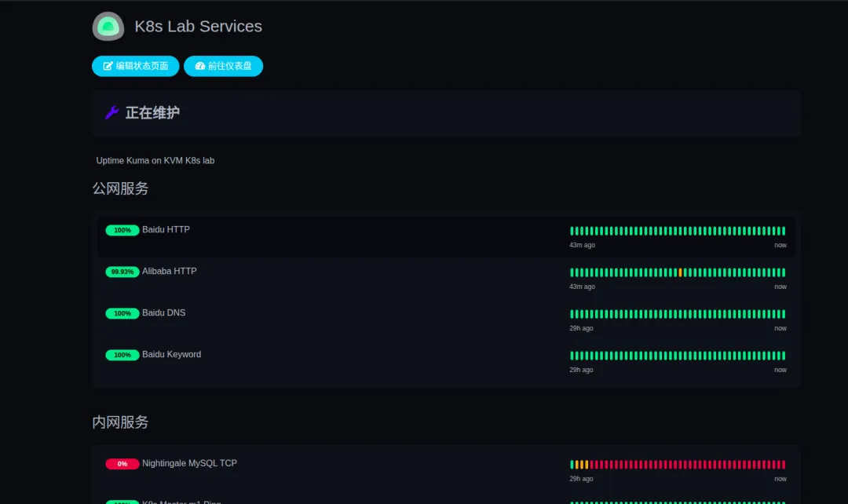Image resolution: width=848 pixels, height=504 pixels.
Task: Click the Baidu DNS monitor name
Action: (164, 313)
